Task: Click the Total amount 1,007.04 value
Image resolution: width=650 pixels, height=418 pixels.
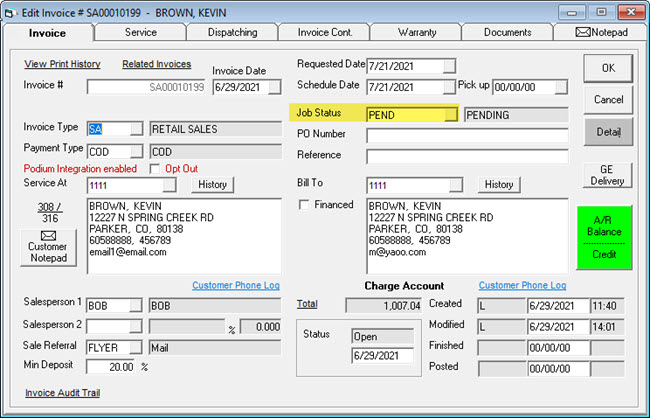Action: [x=383, y=306]
